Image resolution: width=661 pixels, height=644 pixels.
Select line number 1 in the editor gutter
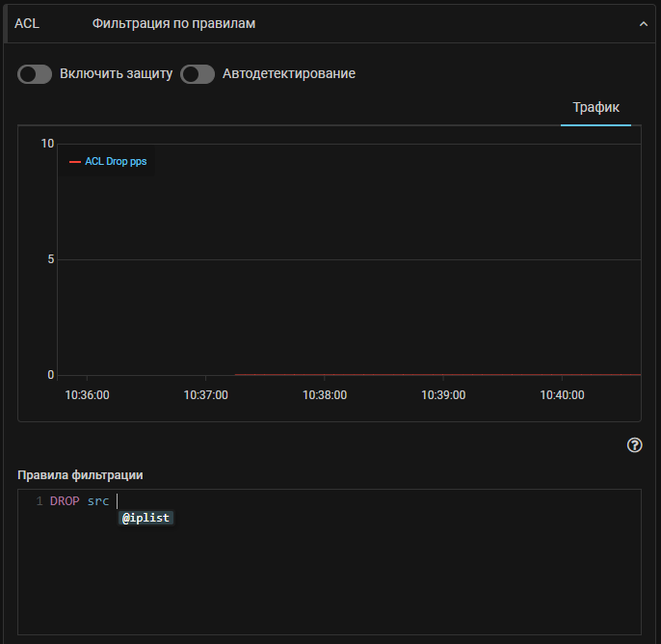[x=40, y=501]
